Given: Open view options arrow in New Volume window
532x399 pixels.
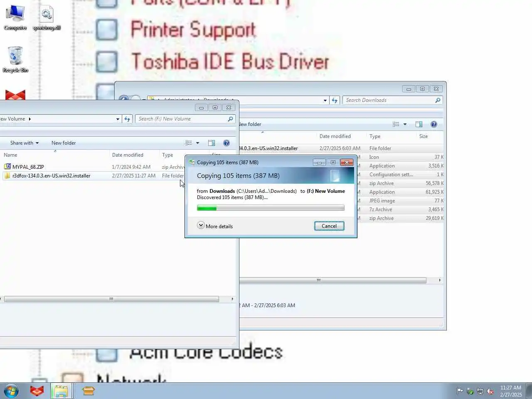Looking at the screenshot, I should [197, 143].
